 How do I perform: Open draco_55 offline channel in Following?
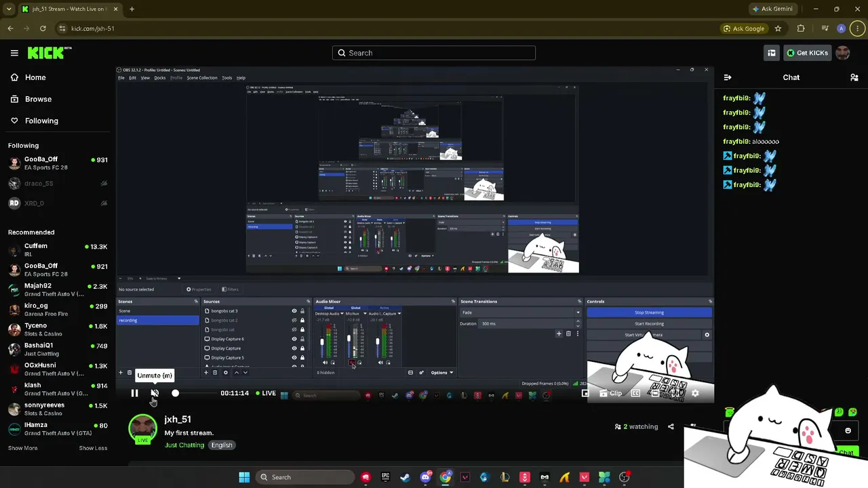(57, 184)
